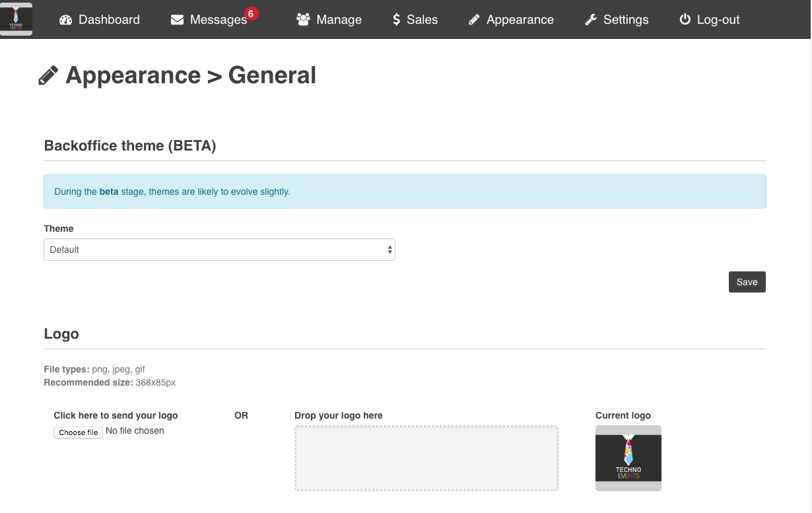Screen dimensions: 812x513
Task: Click the Appearance pencil icon in navbar
Action: 474,20
